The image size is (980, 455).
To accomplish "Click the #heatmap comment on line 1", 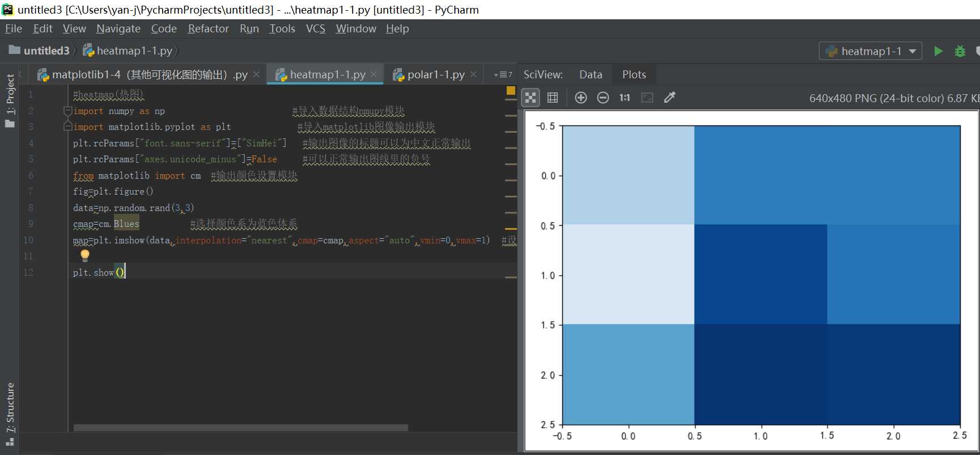I will pos(108,95).
